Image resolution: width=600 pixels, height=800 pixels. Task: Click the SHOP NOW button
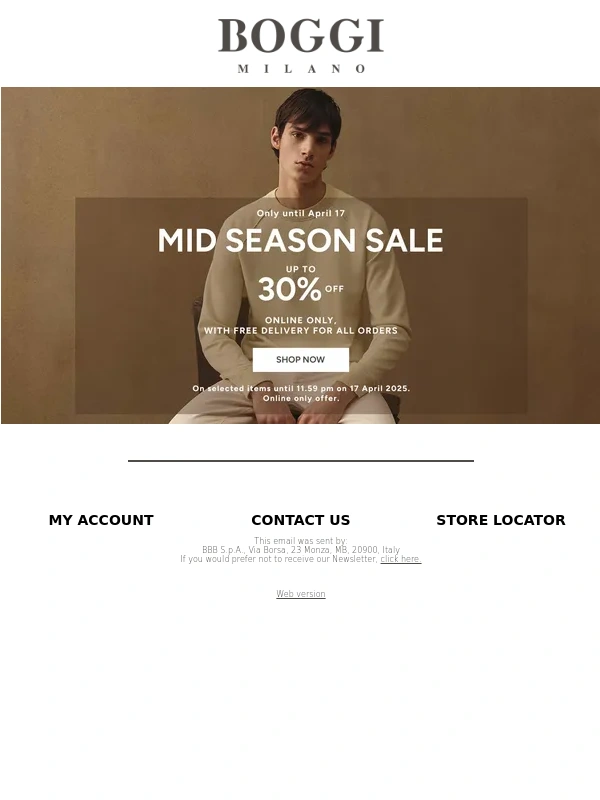tap(301, 360)
